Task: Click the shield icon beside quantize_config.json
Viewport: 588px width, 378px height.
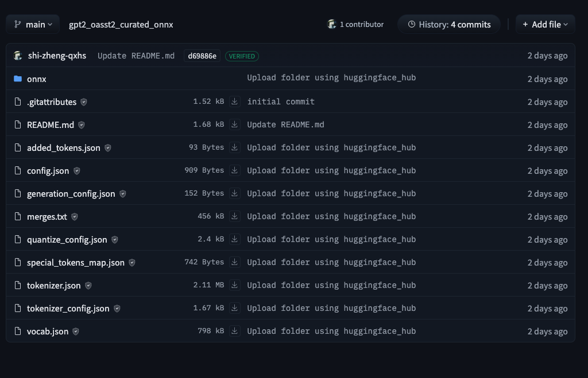Action: pos(115,240)
